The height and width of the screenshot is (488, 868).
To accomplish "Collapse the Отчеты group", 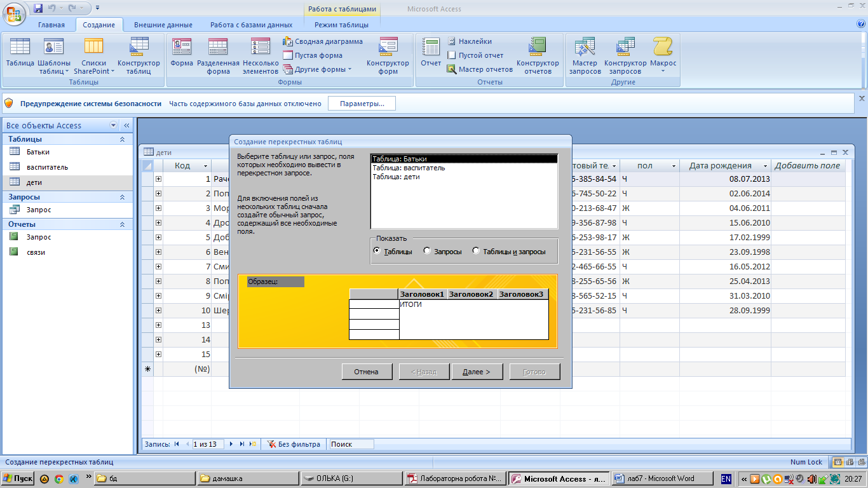I will (123, 224).
